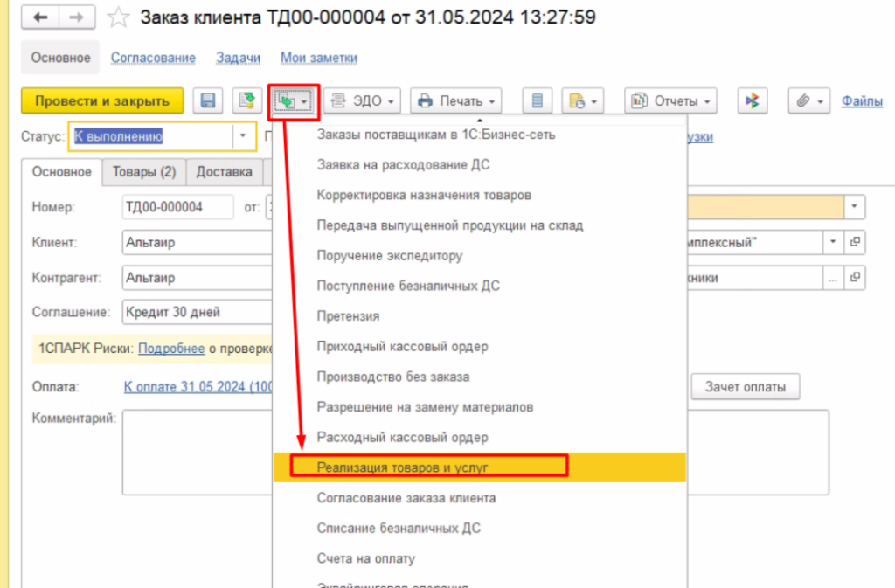Select 'Реализация товаров и услуг' menu item
Screen dimensions: 895x588
point(402,467)
